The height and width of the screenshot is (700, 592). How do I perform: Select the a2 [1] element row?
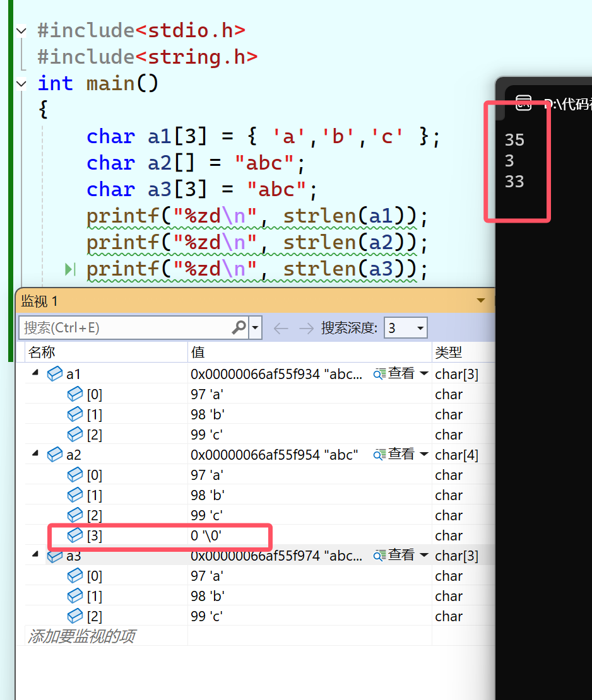point(259,495)
